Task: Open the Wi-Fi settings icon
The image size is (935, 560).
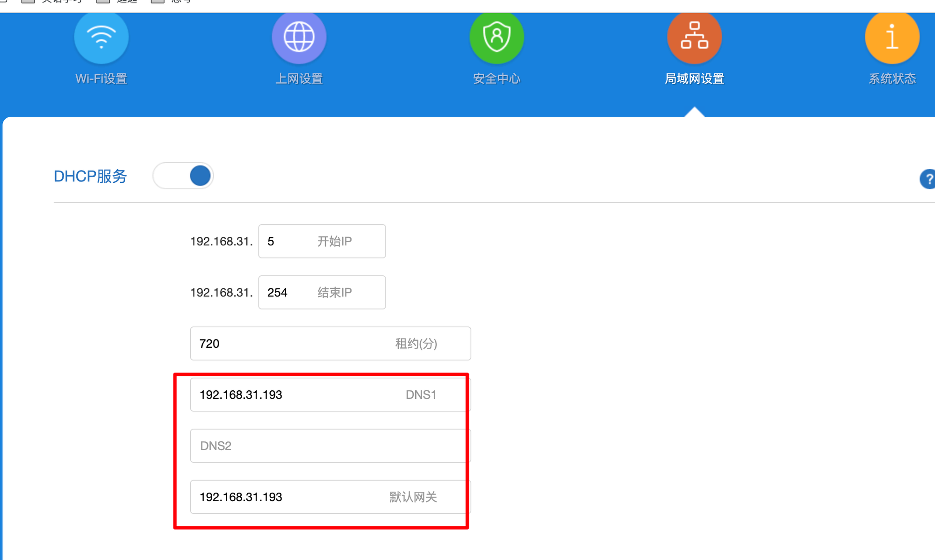Action: click(x=101, y=38)
